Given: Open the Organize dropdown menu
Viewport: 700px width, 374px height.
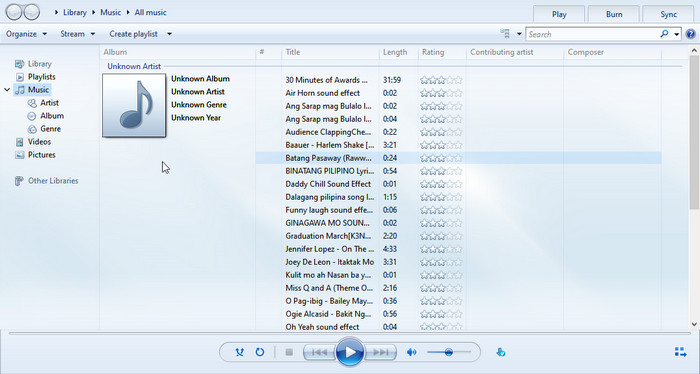Looking at the screenshot, I should (x=26, y=34).
